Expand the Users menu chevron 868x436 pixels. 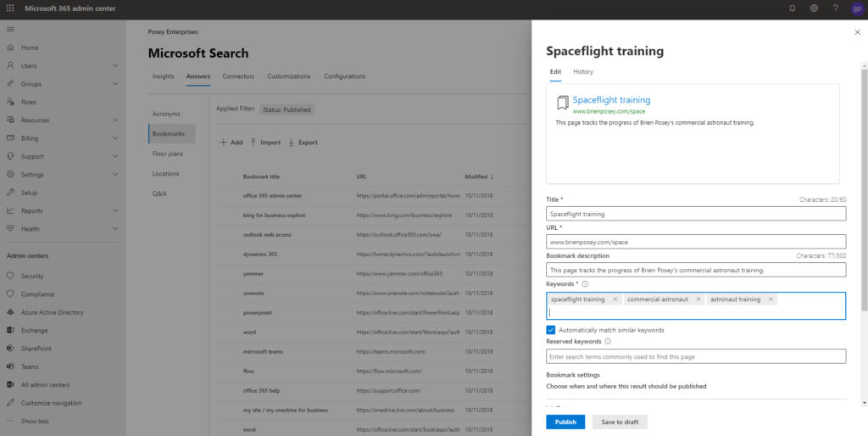point(115,65)
